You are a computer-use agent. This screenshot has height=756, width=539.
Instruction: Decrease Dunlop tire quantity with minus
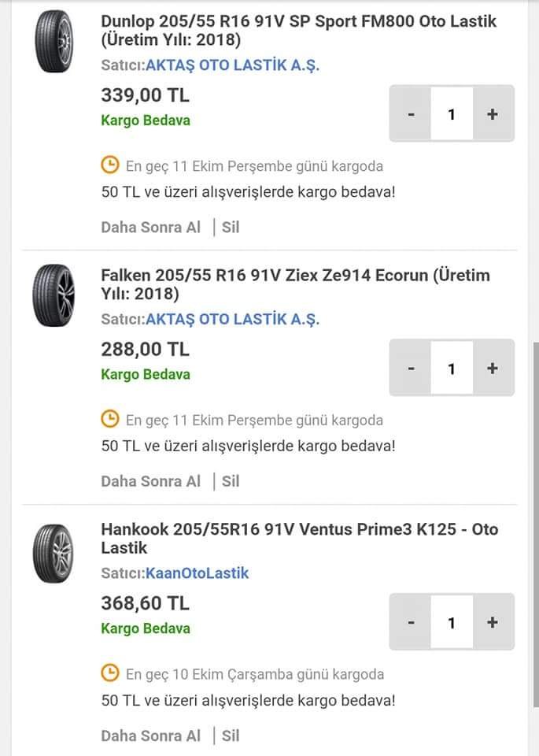point(411,114)
